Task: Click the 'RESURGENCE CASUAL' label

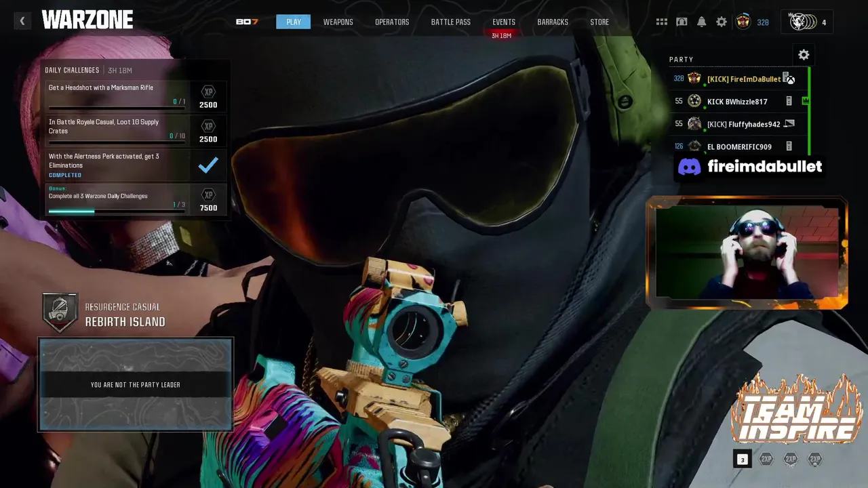Action: pyautogui.click(x=123, y=307)
